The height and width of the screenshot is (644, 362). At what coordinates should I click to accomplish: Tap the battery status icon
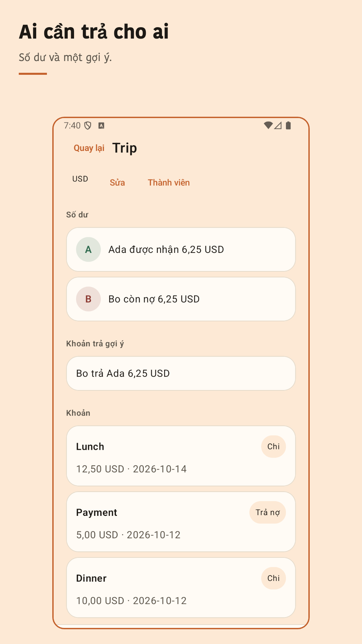pos(288,125)
